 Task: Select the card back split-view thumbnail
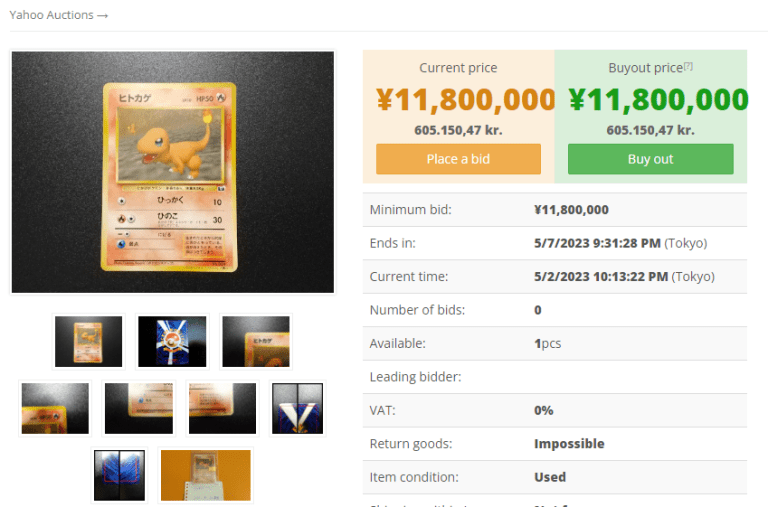point(120,475)
